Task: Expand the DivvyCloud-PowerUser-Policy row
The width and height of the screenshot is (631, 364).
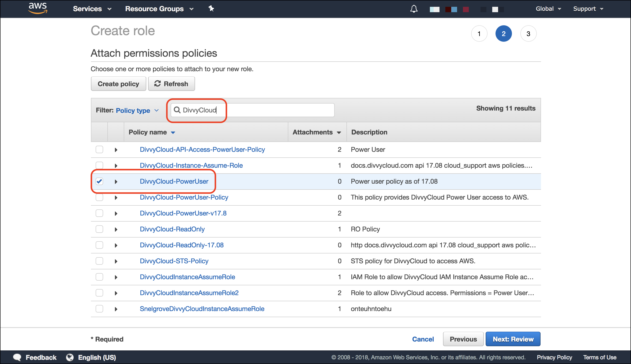Action: click(x=116, y=197)
